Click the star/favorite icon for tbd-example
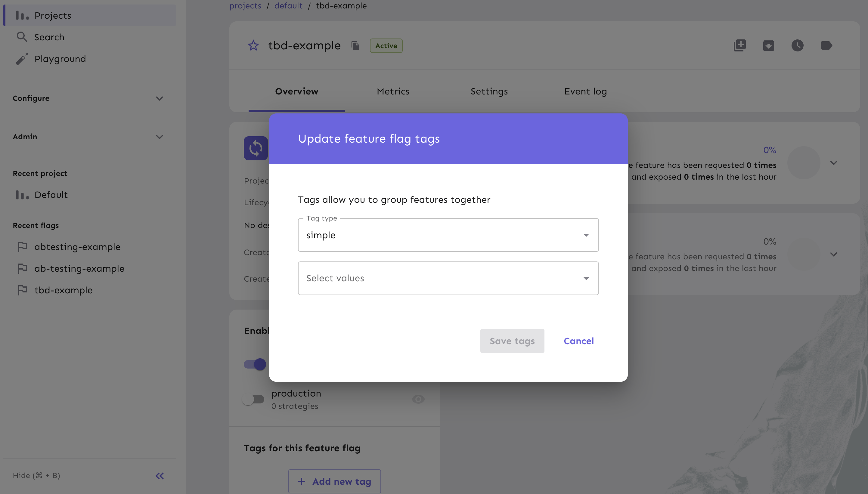Screen dimensions: 868x494 [253, 45]
